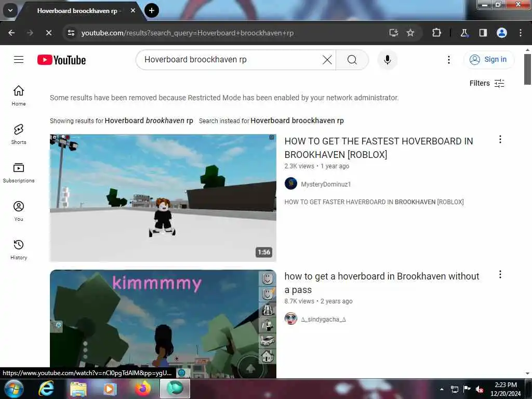The width and height of the screenshot is (532, 399).
Task: Open Action Center flag in system tray
Action: pos(467,389)
